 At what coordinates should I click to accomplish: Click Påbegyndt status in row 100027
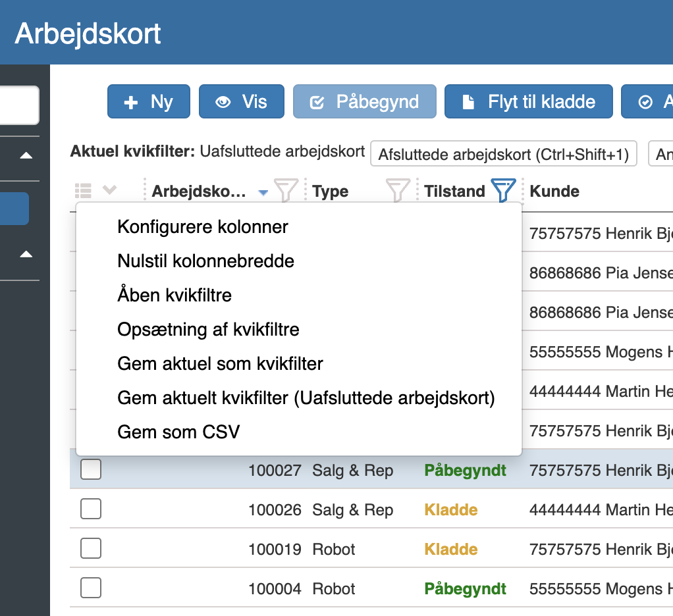[x=466, y=471]
